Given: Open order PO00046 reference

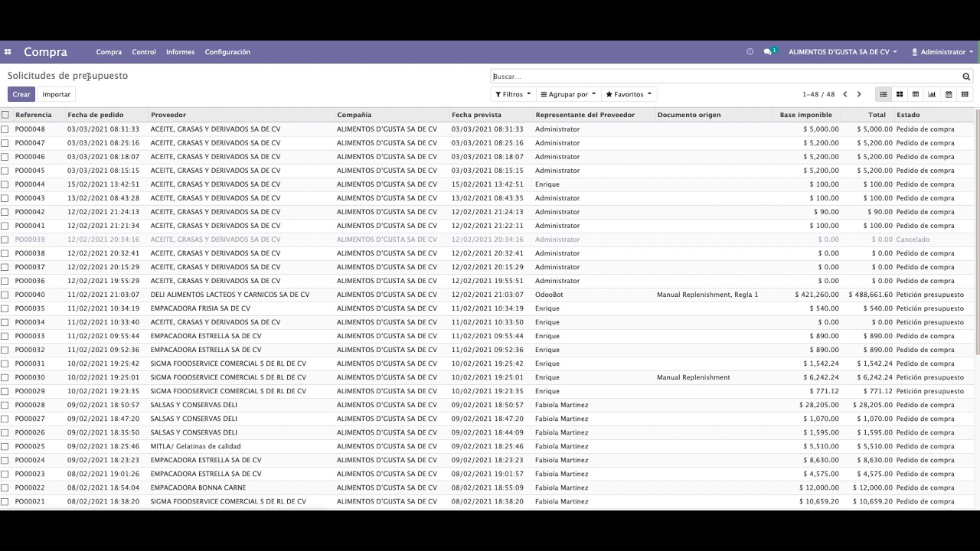Looking at the screenshot, I should coord(30,157).
